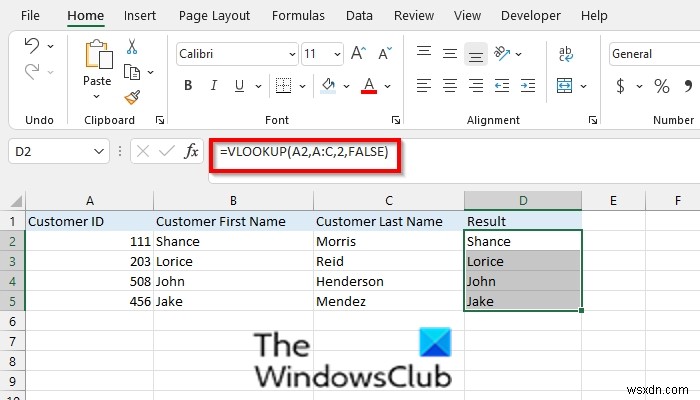The height and width of the screenshot is (400, 700).
Task: Apply Fill Color paint bucket
Action: tap(328, 86)
